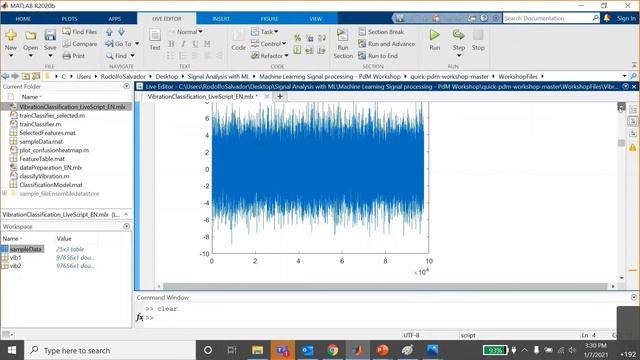Click the navigate up arrow icon
This screenshot has height=360, width=640.
click(109, 32)
